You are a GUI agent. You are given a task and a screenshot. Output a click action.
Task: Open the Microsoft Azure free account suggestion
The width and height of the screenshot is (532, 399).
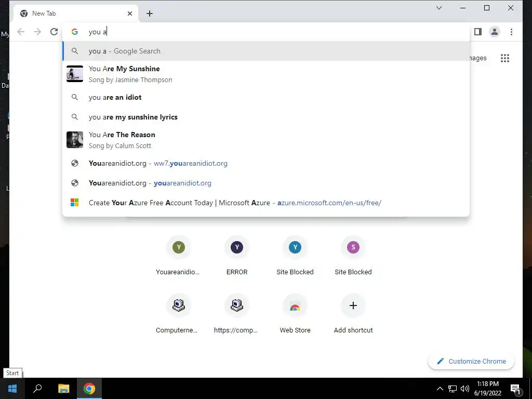click(x=267, y=203)
